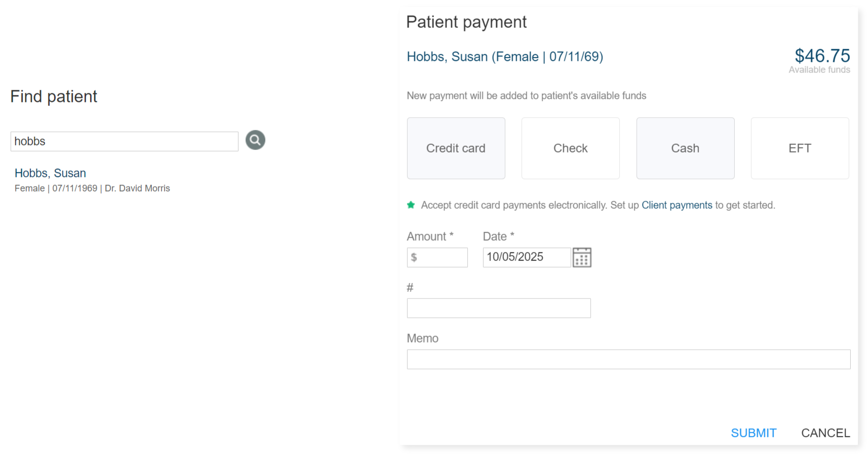This screenshot has width=868, height=455.
Task: Click the SUBMIT button
Action: pos(753,433)
